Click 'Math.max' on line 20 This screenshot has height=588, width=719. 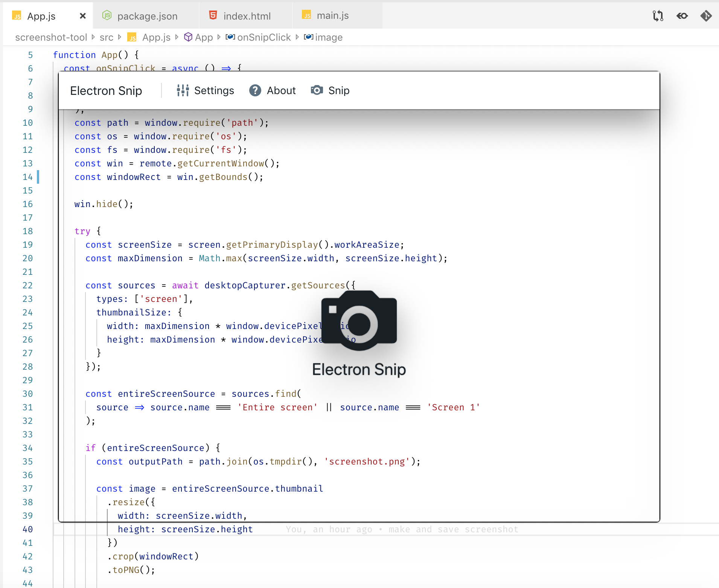pyautogui.click(x=220, y=258)
